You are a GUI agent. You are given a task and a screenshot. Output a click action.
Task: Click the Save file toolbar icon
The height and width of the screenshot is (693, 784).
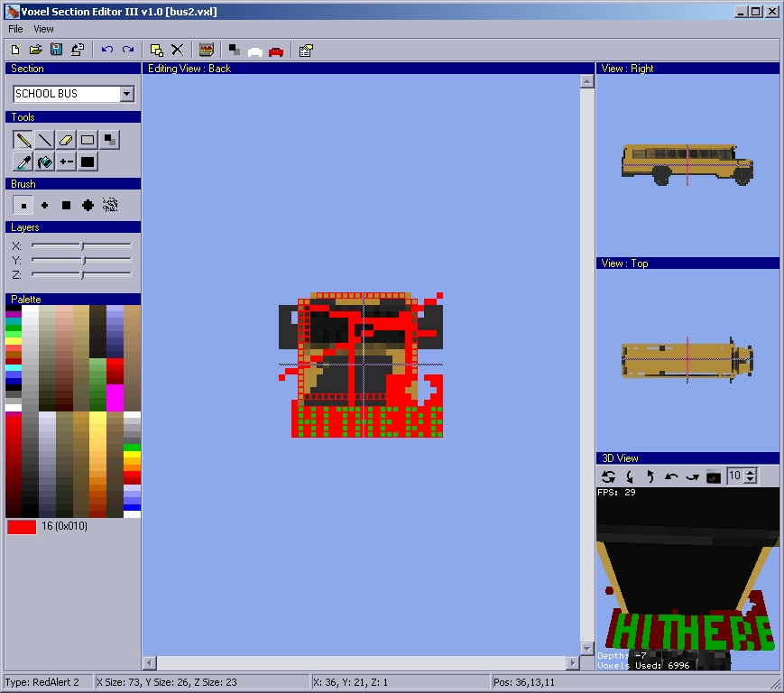pos(56,51)
